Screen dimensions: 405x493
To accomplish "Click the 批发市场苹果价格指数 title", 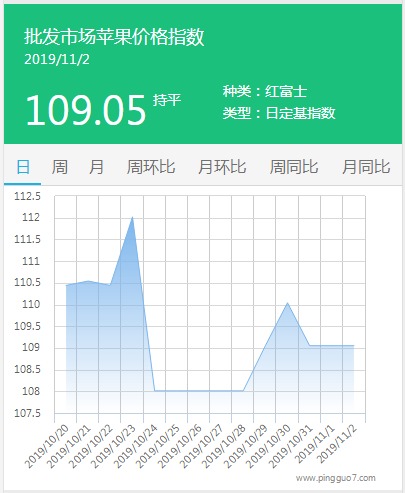I will [114, 37].
